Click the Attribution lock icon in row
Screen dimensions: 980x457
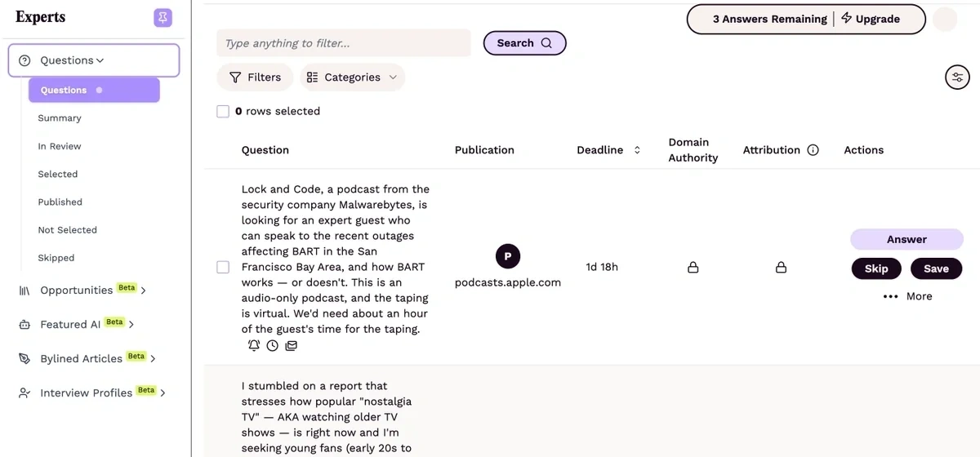(x=781, y=268)
